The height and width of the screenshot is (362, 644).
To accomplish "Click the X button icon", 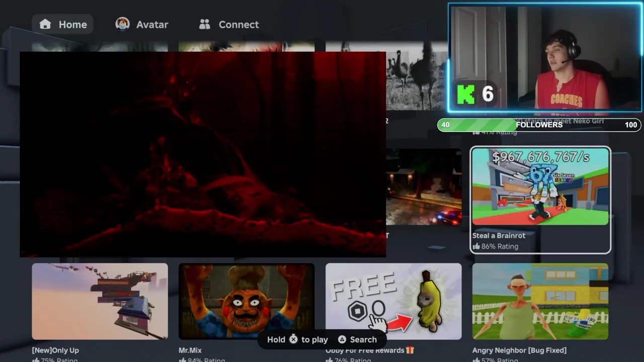I will (x=293, y=339).
